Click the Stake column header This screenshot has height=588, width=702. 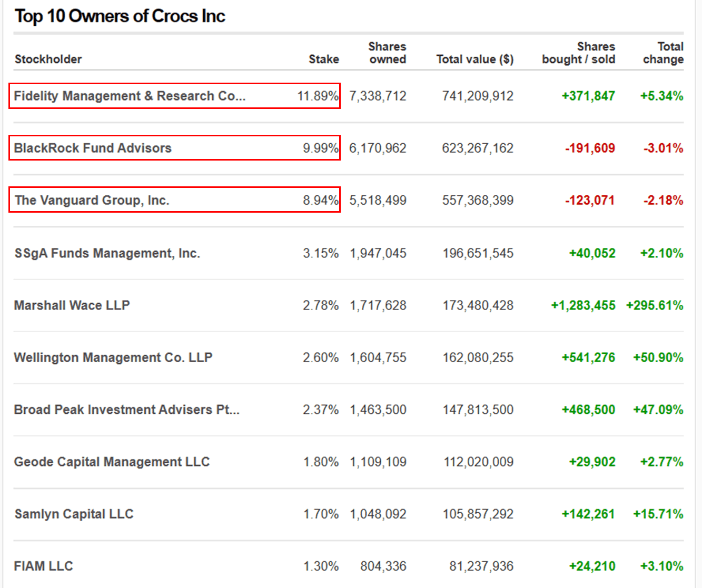324,59
